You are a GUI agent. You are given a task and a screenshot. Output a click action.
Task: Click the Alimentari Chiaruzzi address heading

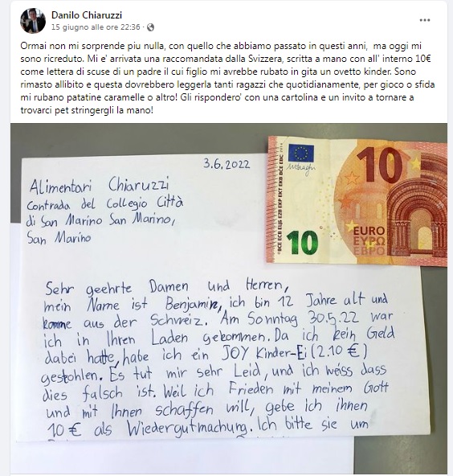click(x=99, y=185)
